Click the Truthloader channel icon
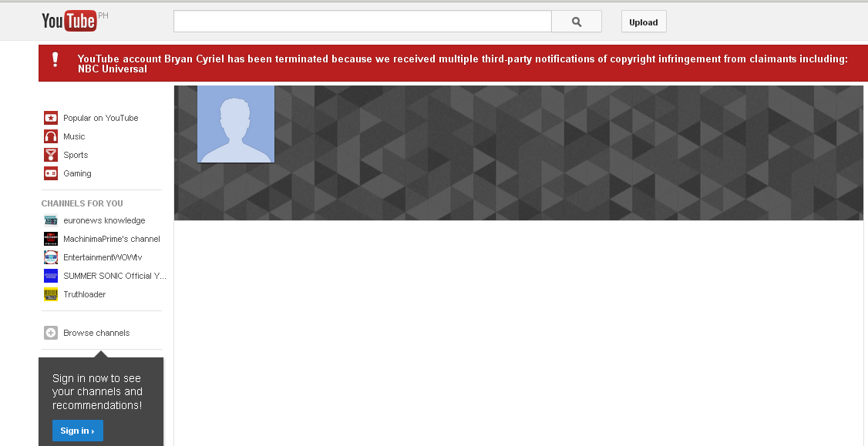The width and height of the screenshot is (868, 446). coord(51,294)
